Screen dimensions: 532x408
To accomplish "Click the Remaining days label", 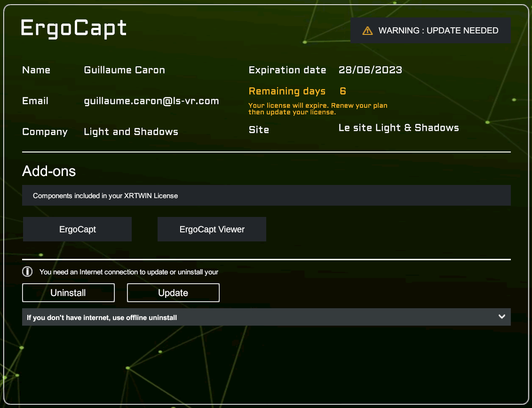I will pyautogui.click(x=287, y=91).
